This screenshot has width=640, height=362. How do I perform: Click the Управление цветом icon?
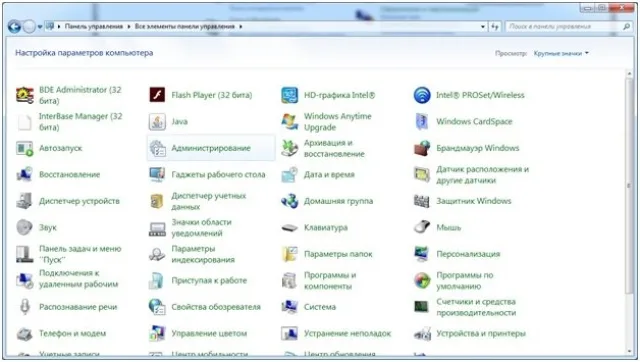click(x=157, y=333)
